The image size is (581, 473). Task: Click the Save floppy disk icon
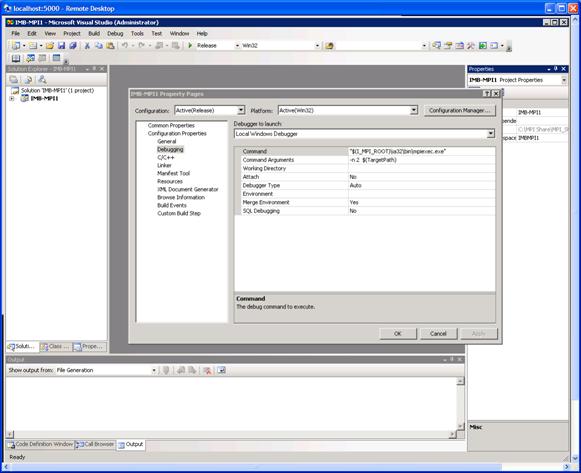(62, 46)
